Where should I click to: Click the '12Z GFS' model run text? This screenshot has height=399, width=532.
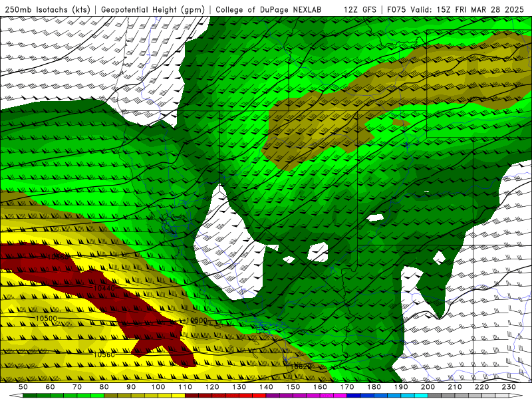click(x=360, y=9)
